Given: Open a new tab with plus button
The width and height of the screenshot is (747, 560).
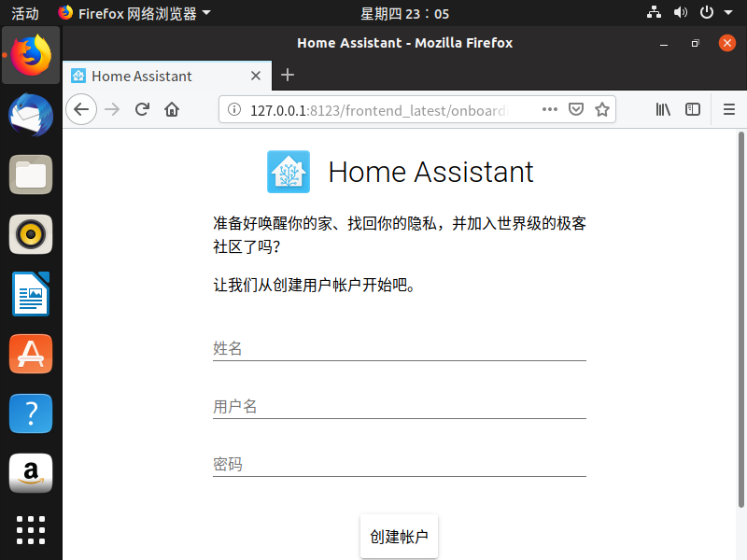Looking at the screenshot, I should tap(288, 76).
